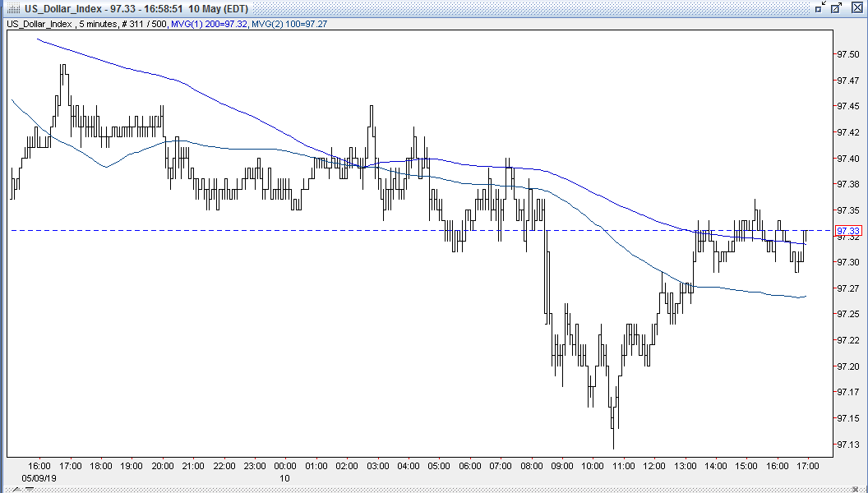Click the 20:00 time axis label
Viewport: 868px width, 493px height.
(x=162, y=466)
